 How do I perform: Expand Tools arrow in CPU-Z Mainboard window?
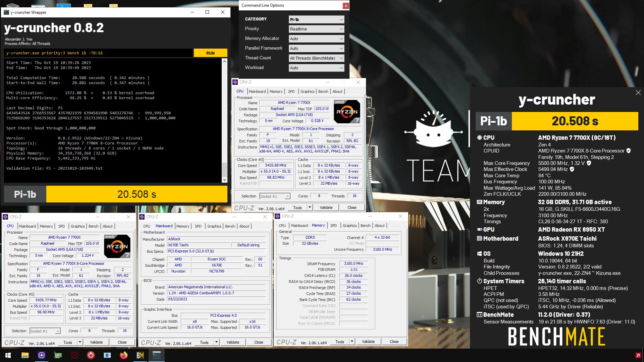[216, 342]
